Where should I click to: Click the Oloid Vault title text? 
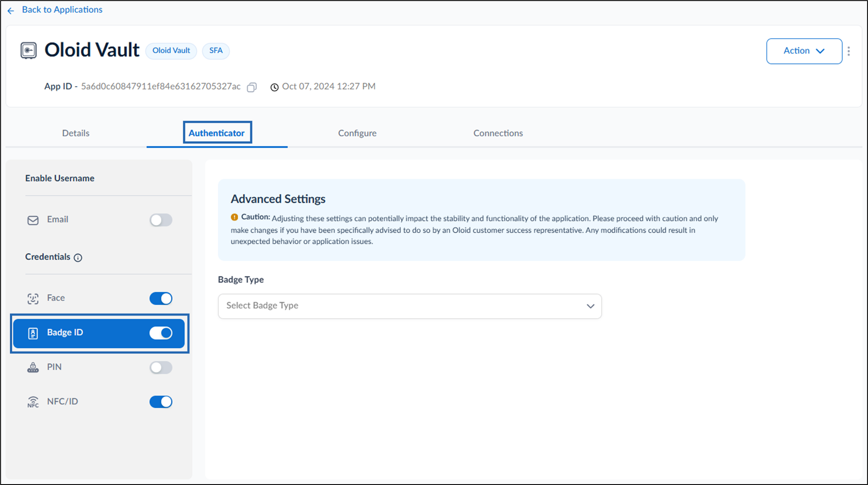[92, 50]
